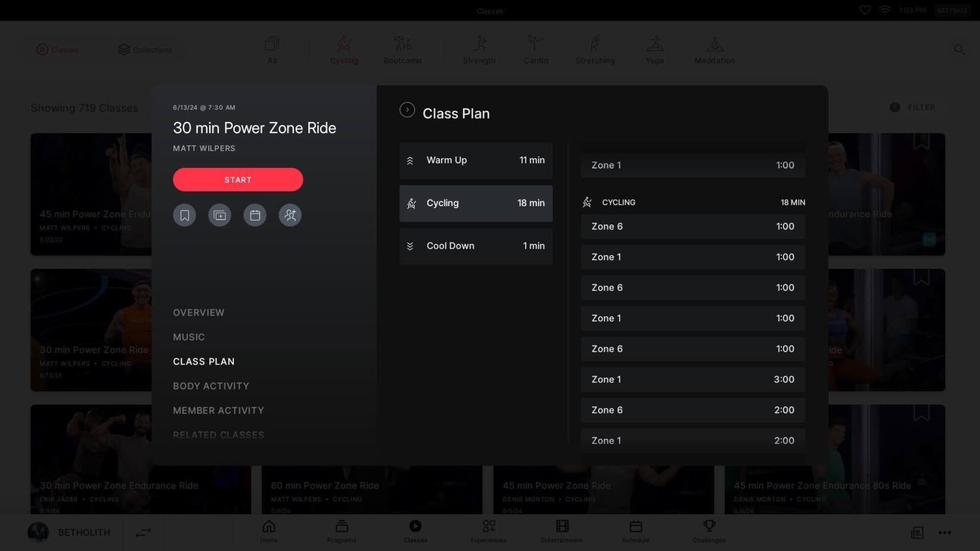Click the RELATED CLASSES link
The image size is (980, 551).
tap(219, 434)
